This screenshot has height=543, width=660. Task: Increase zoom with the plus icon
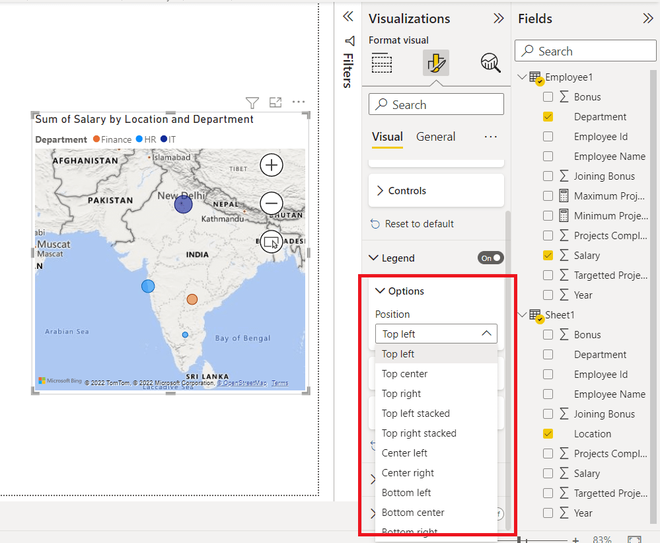coord(575,539)
